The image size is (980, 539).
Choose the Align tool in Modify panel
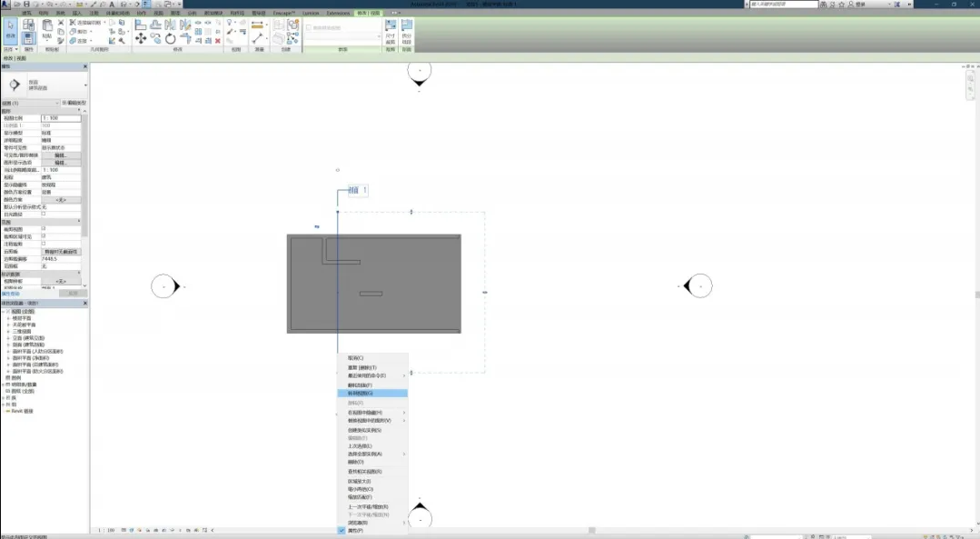click(141, 25)
